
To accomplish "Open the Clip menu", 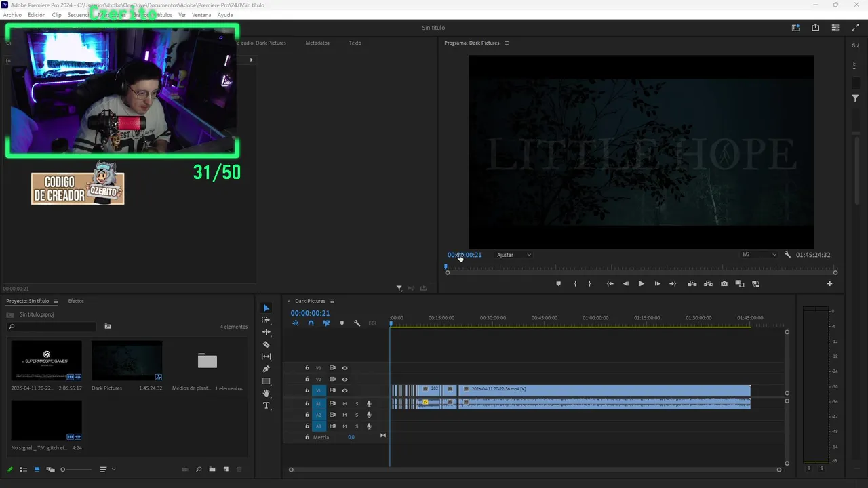I will coord(57,15).
